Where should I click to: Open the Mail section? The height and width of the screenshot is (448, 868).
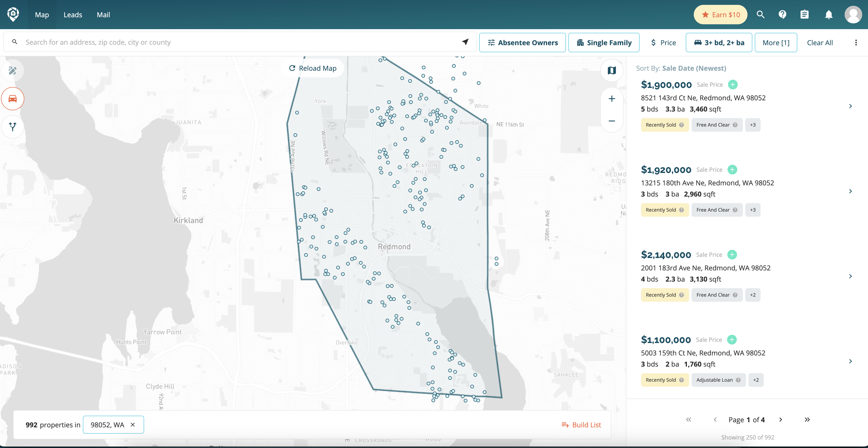point(103,15)
